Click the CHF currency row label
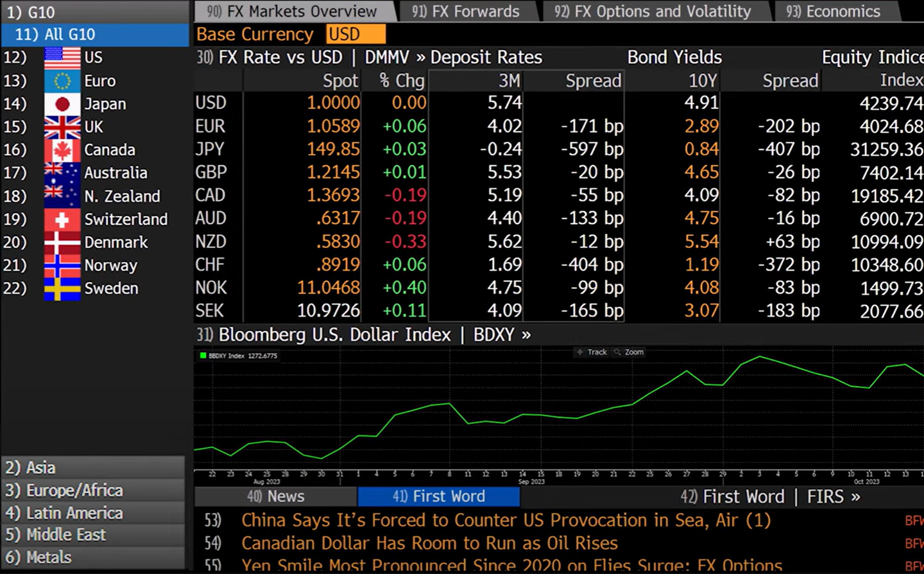Image resolution: width=924 pixels, height=574 pixels. tap(210, 265)
